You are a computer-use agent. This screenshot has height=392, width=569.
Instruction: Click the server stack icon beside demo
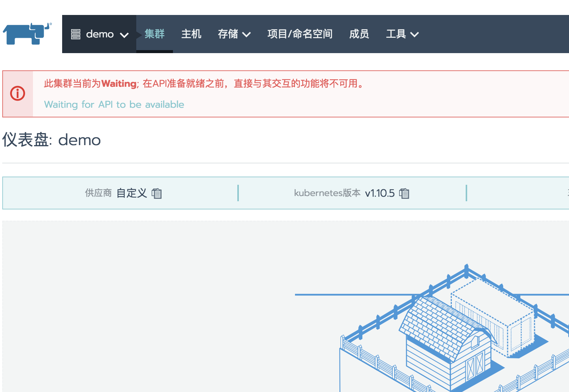click(76, 34)
